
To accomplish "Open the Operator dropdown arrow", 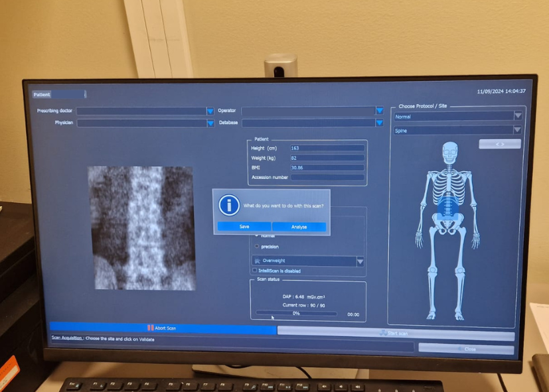I will (380, 111).
